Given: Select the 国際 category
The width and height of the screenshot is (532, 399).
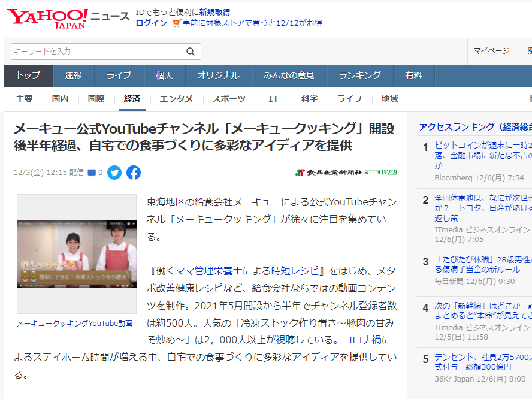Looking at the screenshot, I should coord(96,99).
